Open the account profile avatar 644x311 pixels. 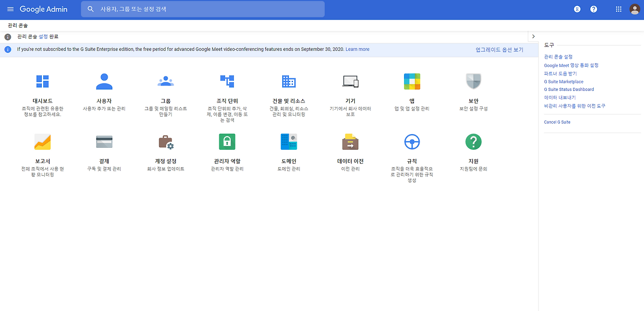tap(634, 9)
